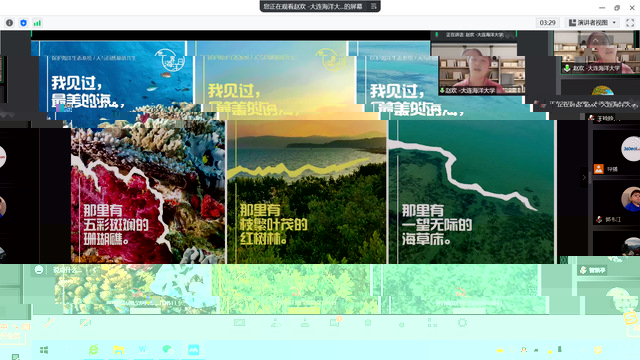Click the Windows Start button in the shared taskbar
Viewport: 640px width, 360px height.
(x=44, y=350)
